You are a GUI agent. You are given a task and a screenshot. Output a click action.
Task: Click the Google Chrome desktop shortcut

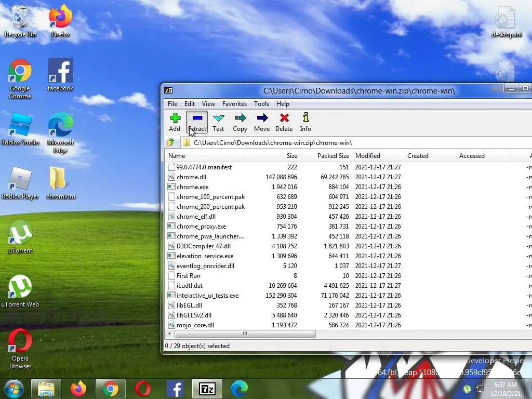pos(20,79)
